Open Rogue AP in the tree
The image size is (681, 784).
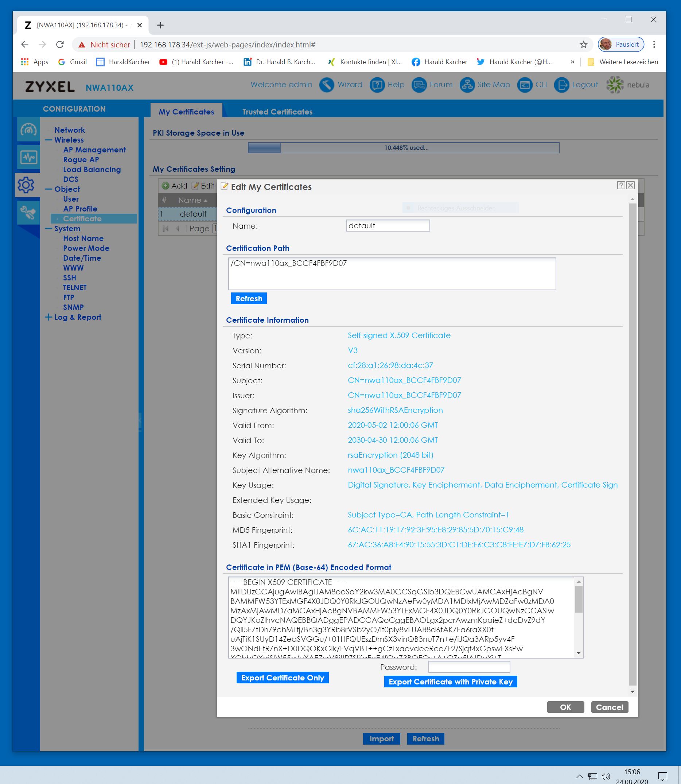pos(81,160)
